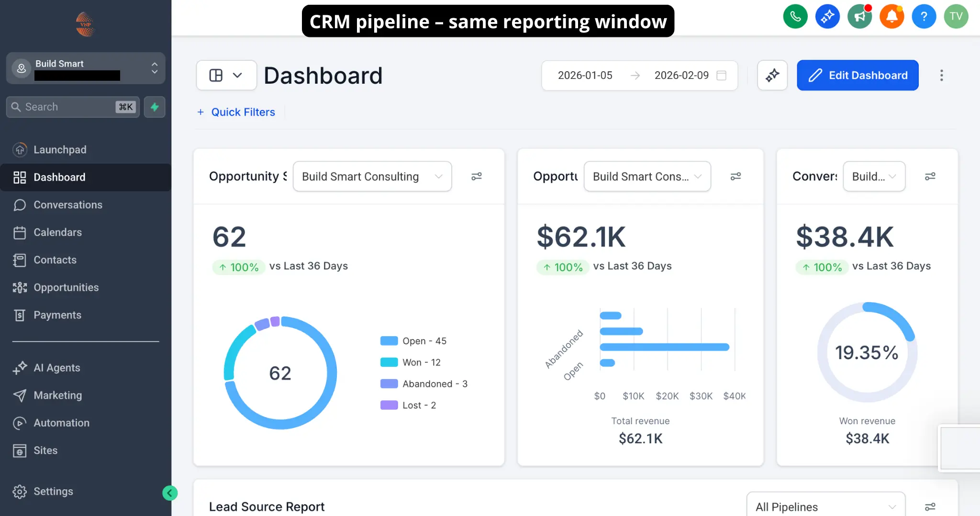
Task: Click the AI lightning icon next to search
Action: click(154, 107)
